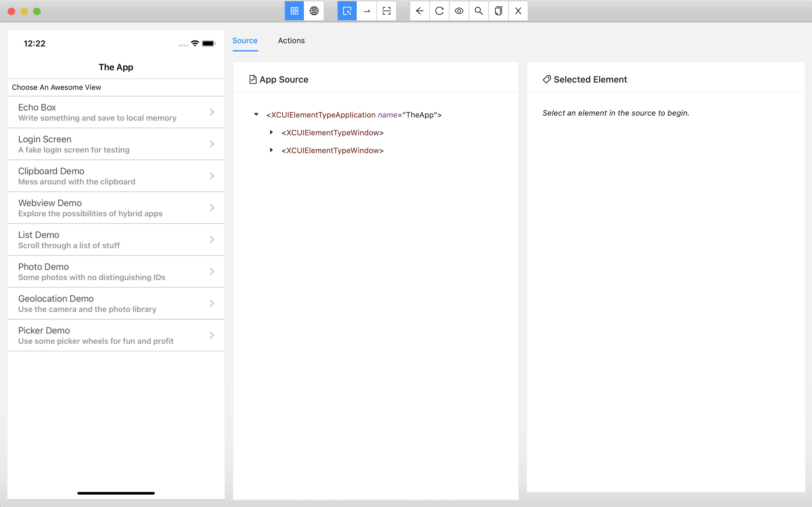The width and height of the screenshot is (812, 507).
Task: Switch to Web/Hybrid App mode globe icon
Action: coord(314,11)
